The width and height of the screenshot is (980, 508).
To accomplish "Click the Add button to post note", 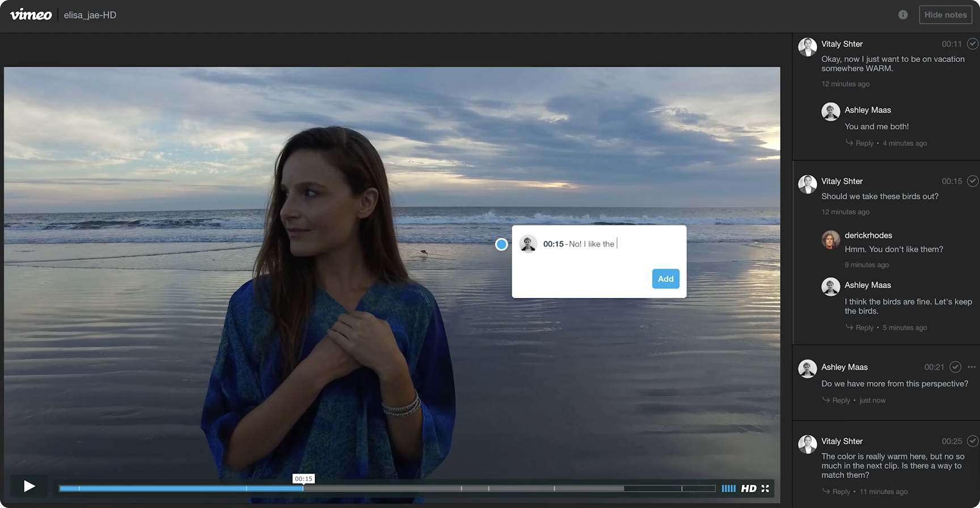I will click(x=666, y=278).
